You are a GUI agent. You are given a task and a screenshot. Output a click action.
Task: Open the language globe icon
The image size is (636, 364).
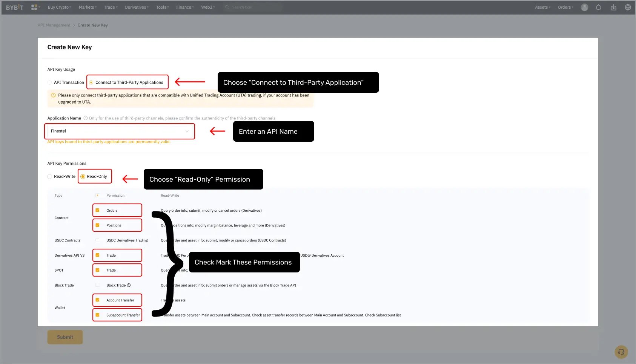(628, 7)
